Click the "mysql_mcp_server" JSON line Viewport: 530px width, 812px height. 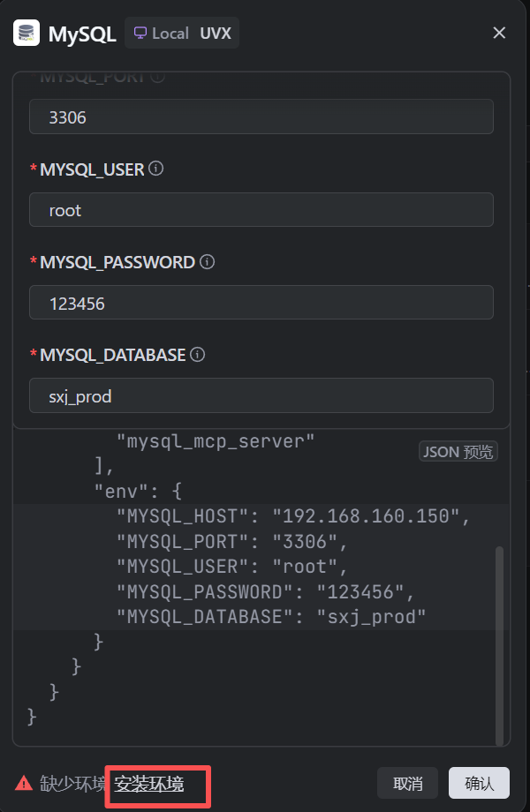216,441
